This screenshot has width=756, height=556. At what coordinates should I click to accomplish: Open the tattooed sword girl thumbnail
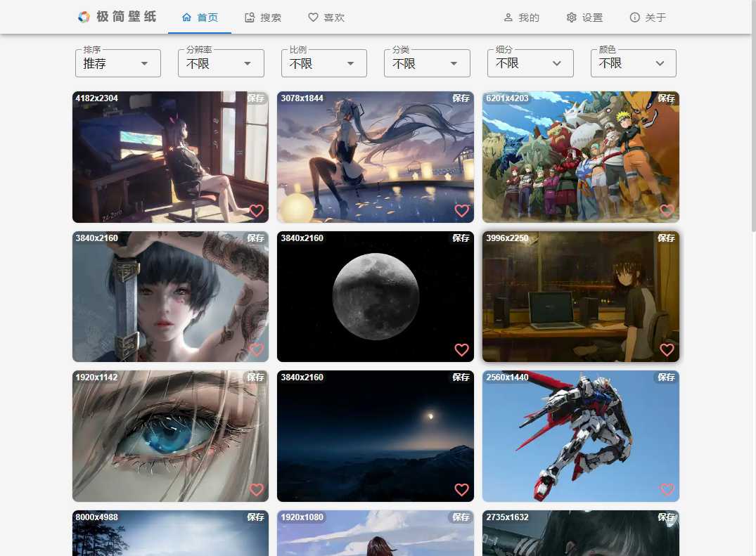[x=170, y=297]
